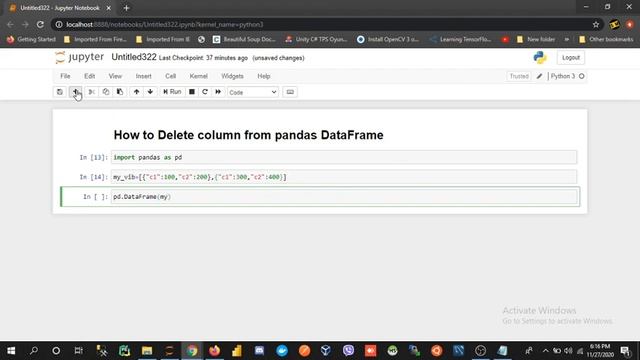Open the Help menu

click(x=264, y=76)
